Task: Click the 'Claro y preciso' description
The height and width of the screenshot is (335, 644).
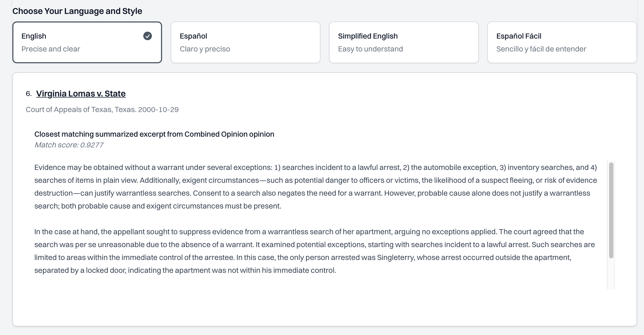Action: coord(205,49)
